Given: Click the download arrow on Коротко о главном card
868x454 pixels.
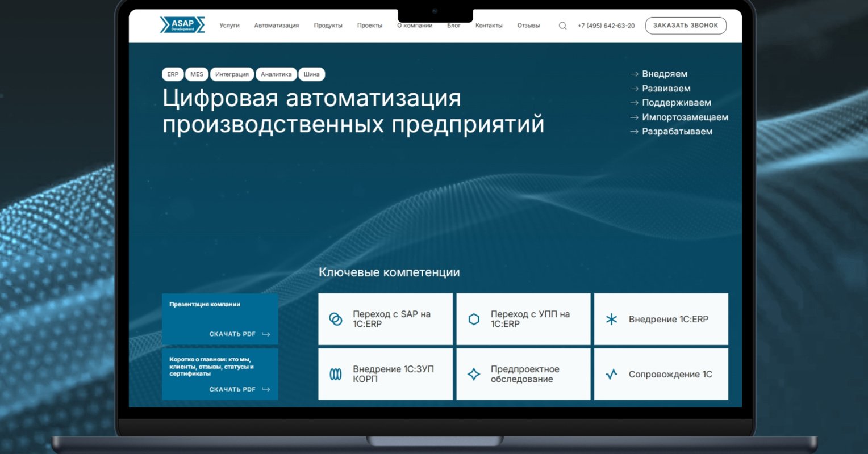Looking at the screenshot, I should [266, 389].
